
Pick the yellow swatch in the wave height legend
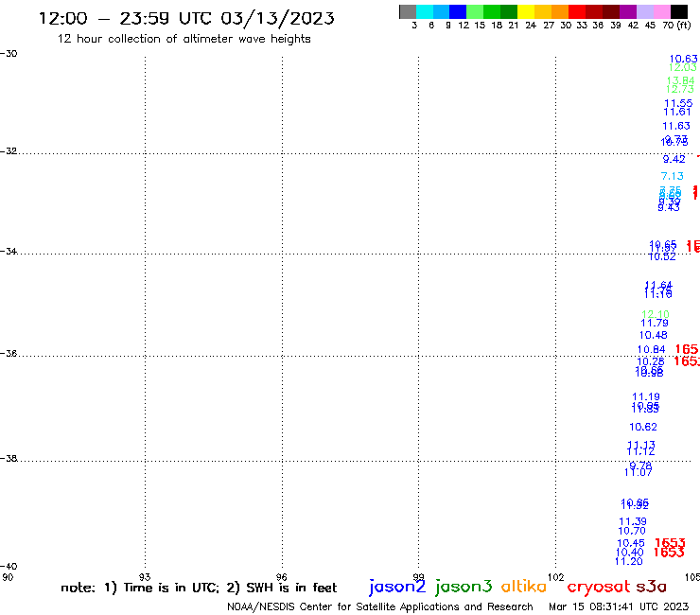526,11
